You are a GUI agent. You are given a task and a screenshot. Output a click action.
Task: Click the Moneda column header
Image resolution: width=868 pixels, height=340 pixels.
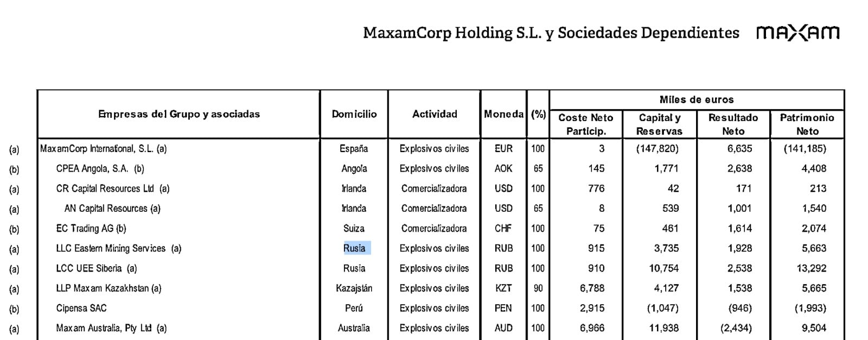[503, 114]
